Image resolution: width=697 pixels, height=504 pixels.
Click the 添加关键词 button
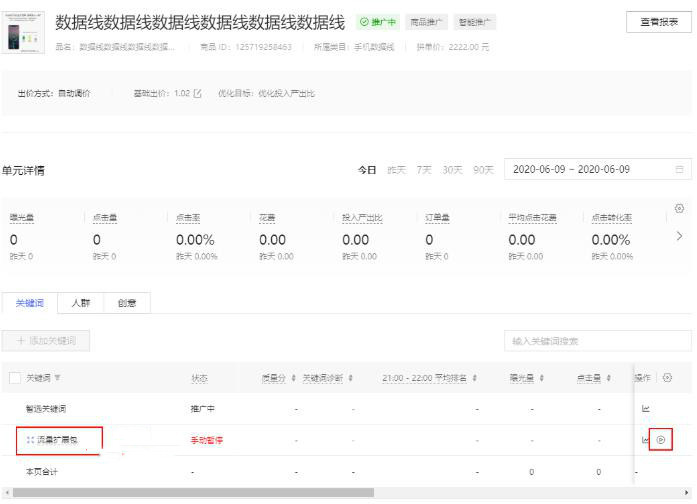[46, 341]
